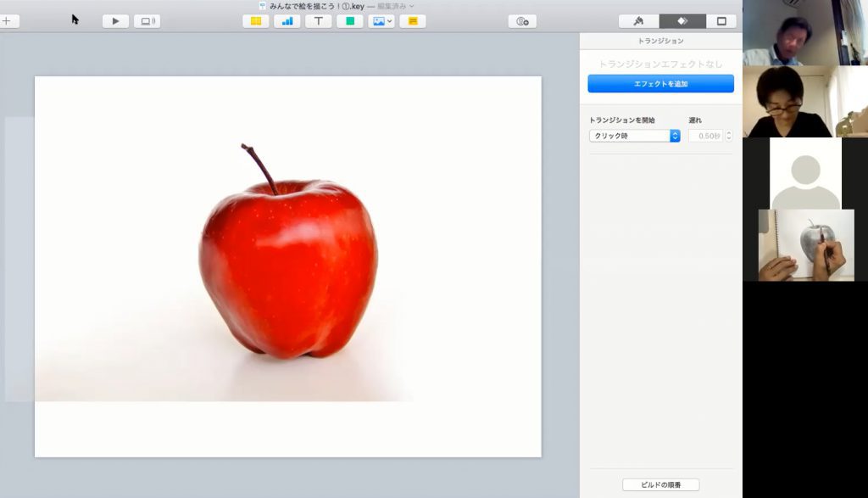Screen dimensions: 868x498
Task: Insert a green shape
Action: pos(349,21)
